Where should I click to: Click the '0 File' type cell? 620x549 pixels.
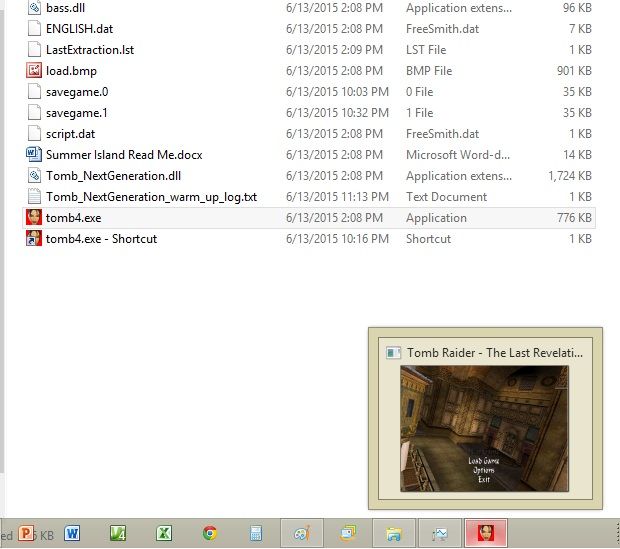click(420, 92)
